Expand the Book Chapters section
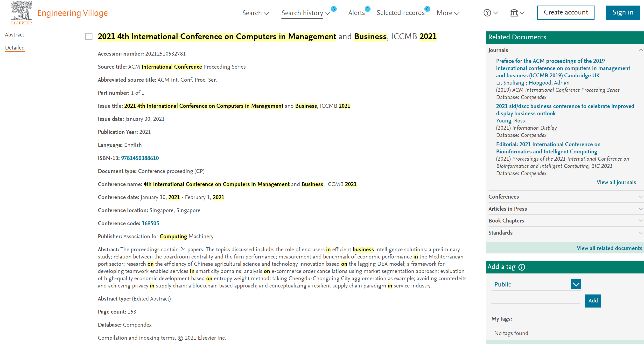The width and height of the screenshot is (644, 344). 641,220
